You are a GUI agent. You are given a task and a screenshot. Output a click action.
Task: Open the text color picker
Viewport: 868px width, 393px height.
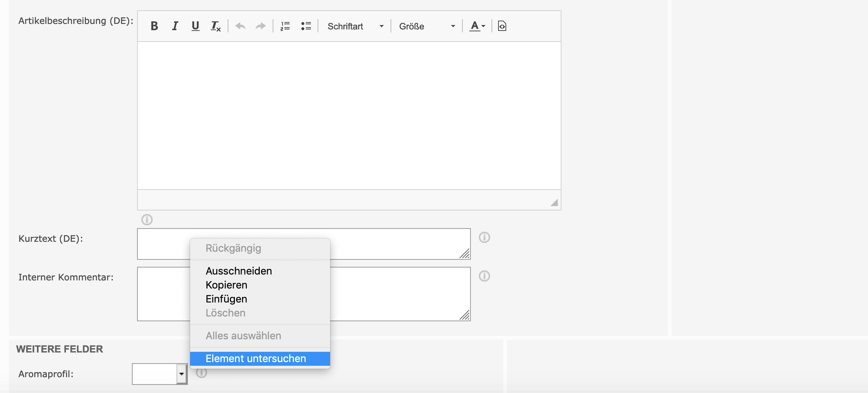(x=477, y=26)
